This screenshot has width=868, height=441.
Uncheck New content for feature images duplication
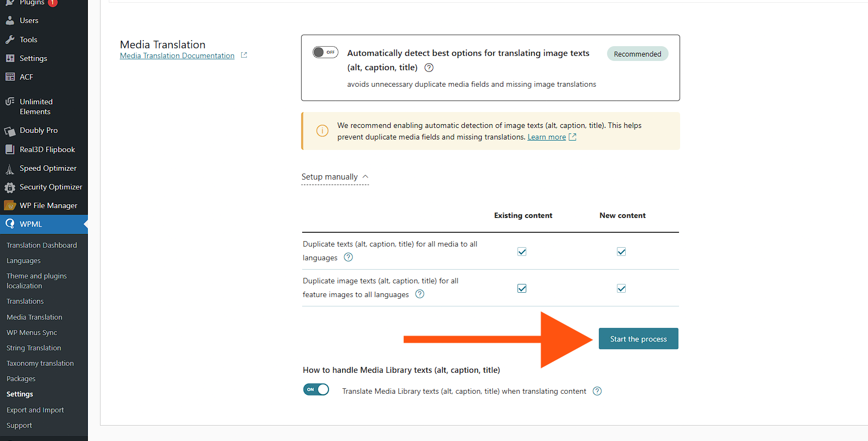click(x=621, y=288)
